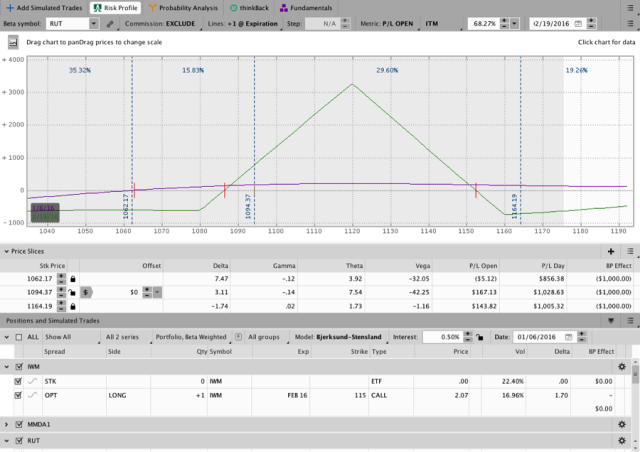The width and height of the screenshot is (640, 452).
Task: Collapse the IWM group
Action: coord(7,367)
